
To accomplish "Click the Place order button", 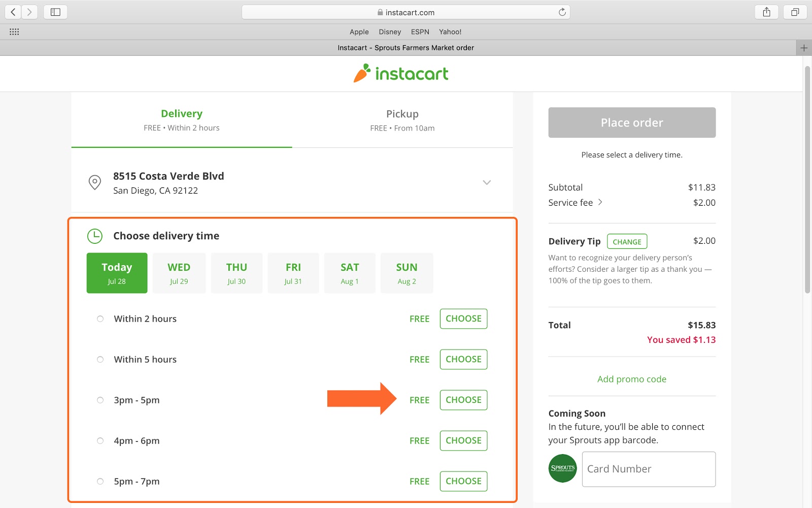I will [632, 122].
